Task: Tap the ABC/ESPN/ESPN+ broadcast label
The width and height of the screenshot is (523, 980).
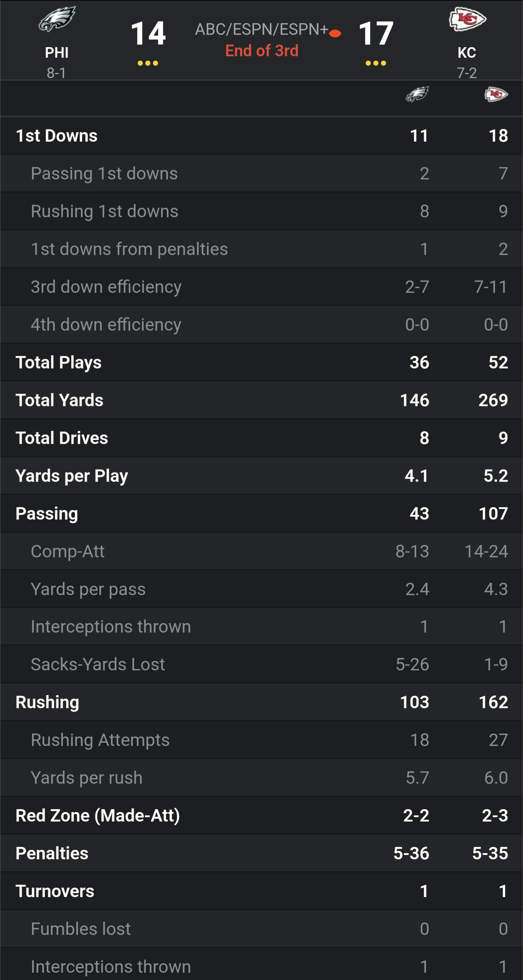Action: coord(261,29)
